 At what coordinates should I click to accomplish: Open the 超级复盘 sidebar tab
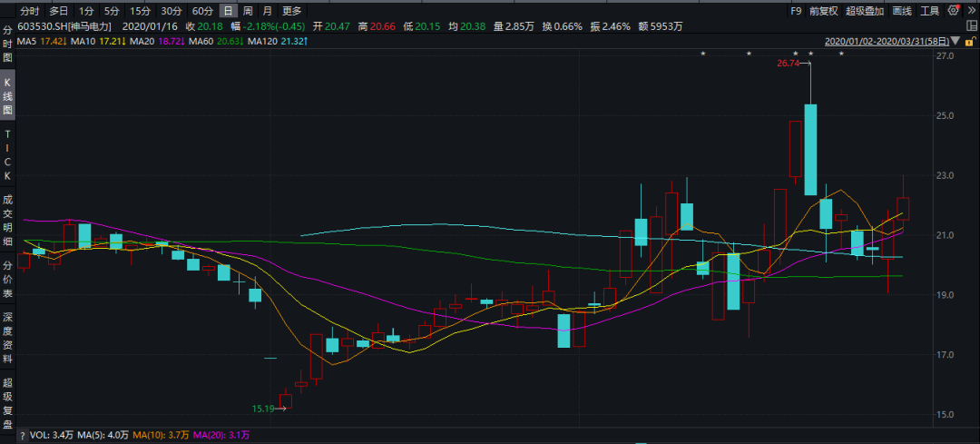point(7,402)
